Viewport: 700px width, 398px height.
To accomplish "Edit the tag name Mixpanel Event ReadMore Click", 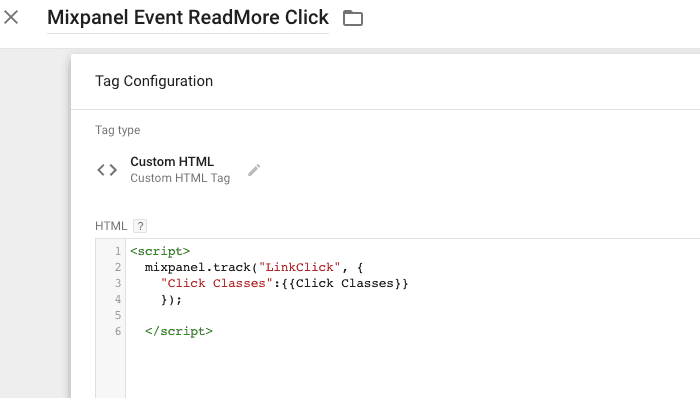I will point(188,18).
